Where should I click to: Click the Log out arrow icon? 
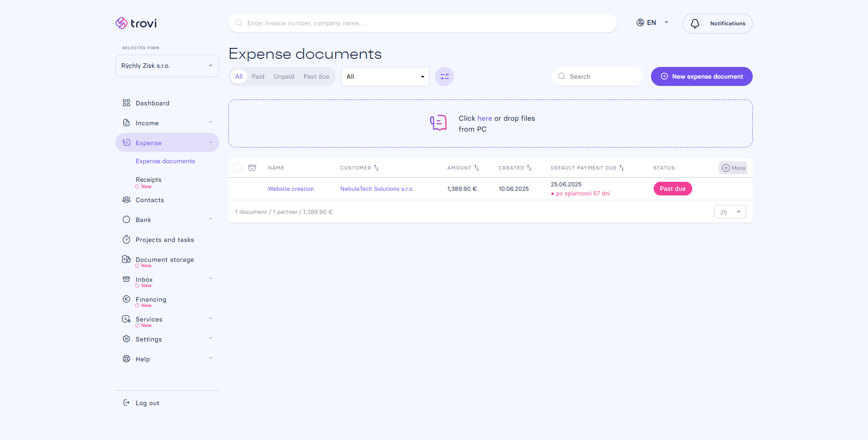[x=126, y=403]
